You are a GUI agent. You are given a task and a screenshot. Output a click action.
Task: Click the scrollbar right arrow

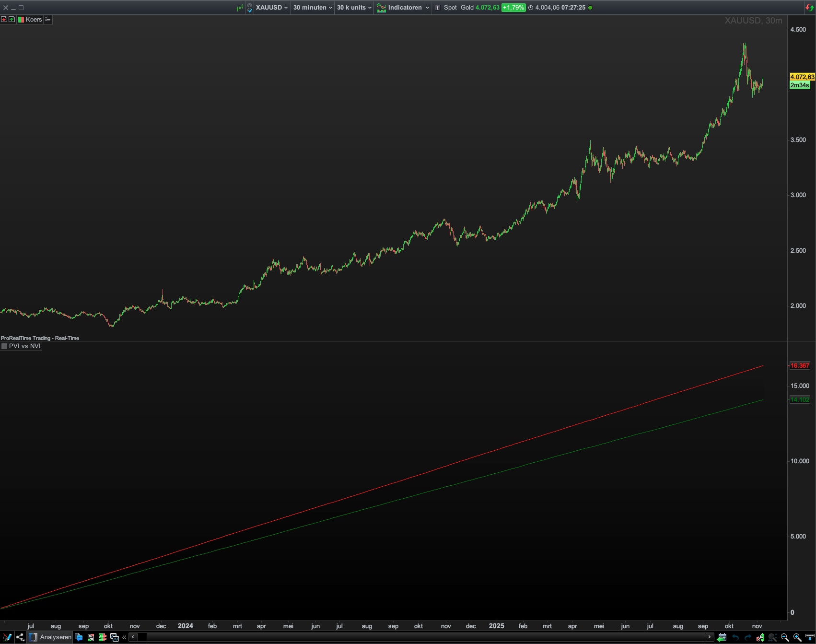click(x=710, y=637)
